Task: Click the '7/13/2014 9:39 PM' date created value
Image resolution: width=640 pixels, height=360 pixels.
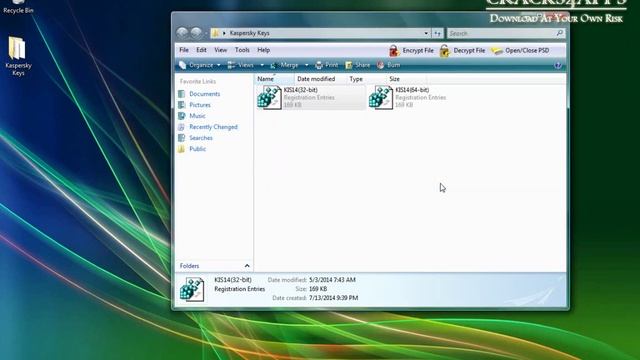Action: click(333, 298)
